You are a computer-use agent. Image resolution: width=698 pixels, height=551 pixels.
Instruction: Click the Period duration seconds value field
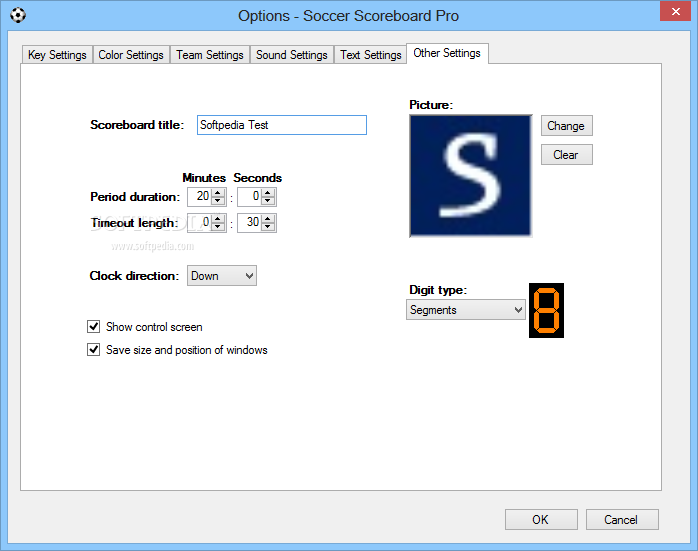(249, 197)
